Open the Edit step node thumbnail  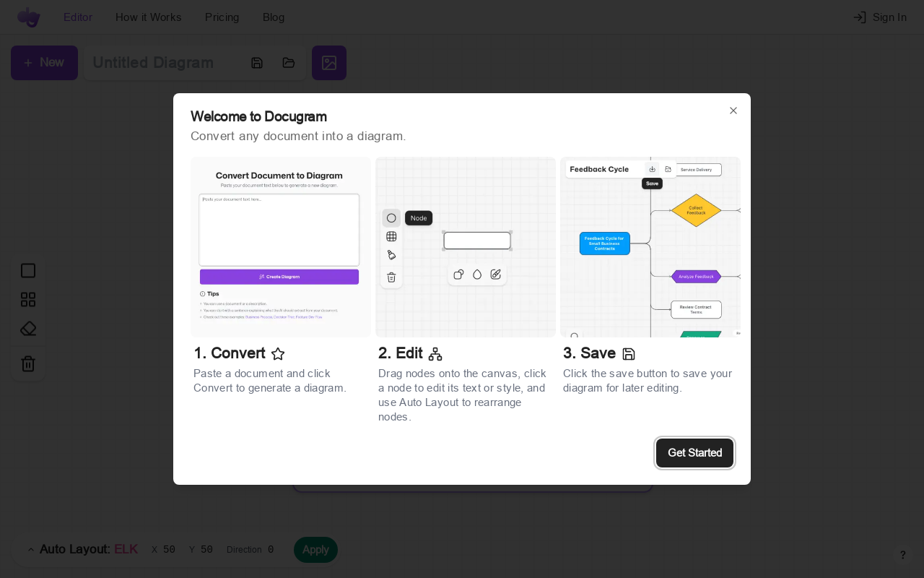[x=466, y=247]
